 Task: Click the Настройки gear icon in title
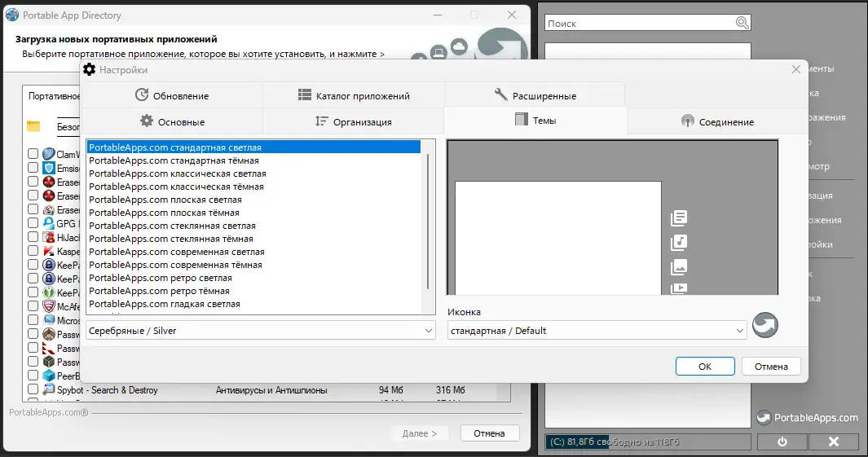(x=89, y=70)
